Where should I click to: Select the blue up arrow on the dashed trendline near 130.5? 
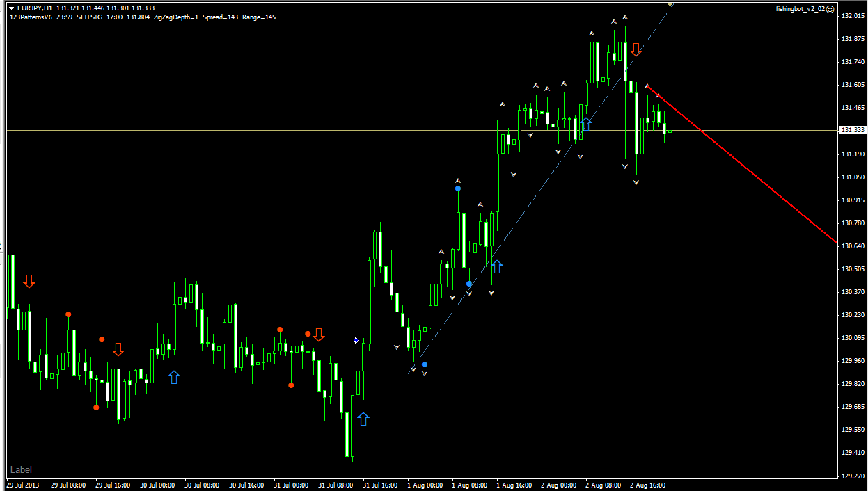497,266
